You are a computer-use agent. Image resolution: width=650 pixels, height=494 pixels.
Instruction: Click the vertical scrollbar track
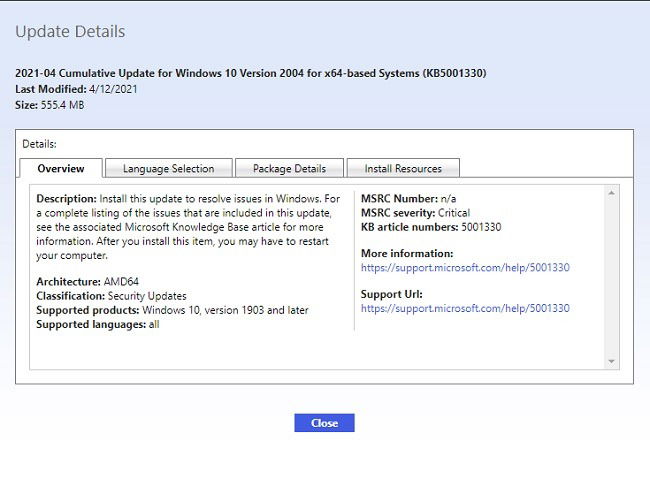point(611,277)
